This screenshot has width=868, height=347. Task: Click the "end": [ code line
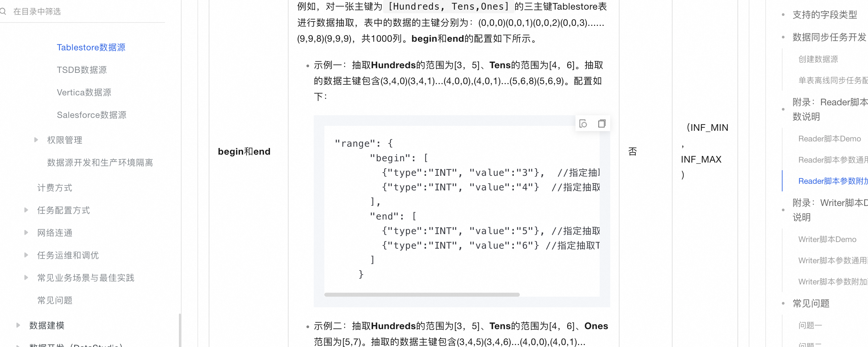[393, 216]
